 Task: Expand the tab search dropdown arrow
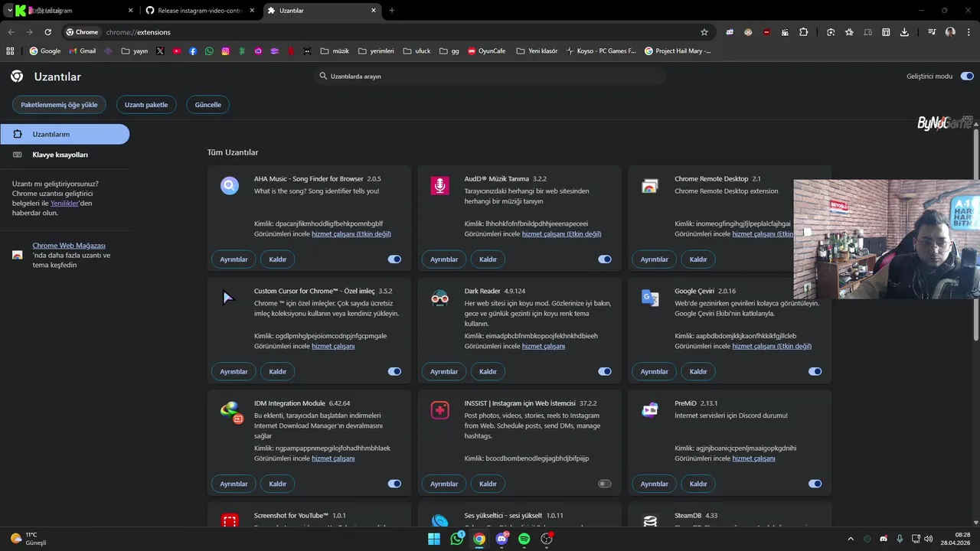(x=9, y=11)
